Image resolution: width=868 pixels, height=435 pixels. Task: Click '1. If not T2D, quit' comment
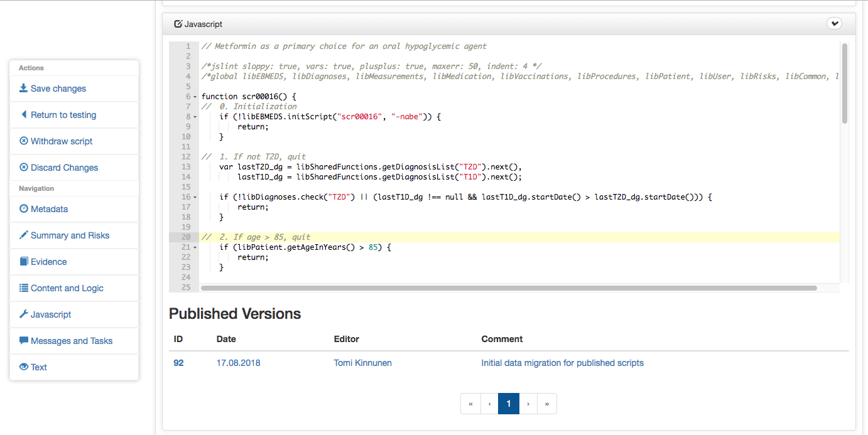254,157
